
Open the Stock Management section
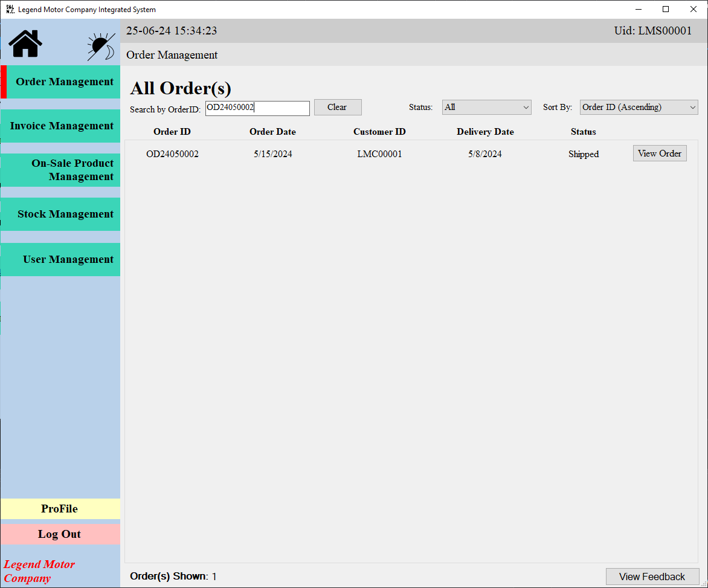click(60, 214)
